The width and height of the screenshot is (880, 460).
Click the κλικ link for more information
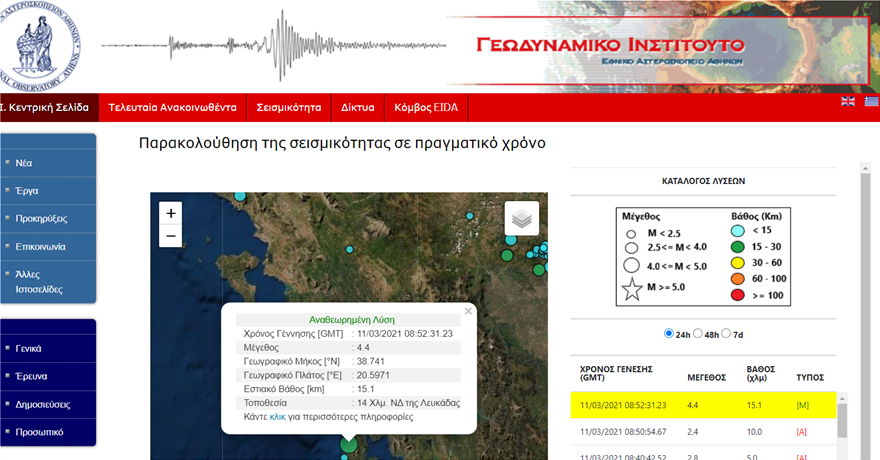(277, 417)
